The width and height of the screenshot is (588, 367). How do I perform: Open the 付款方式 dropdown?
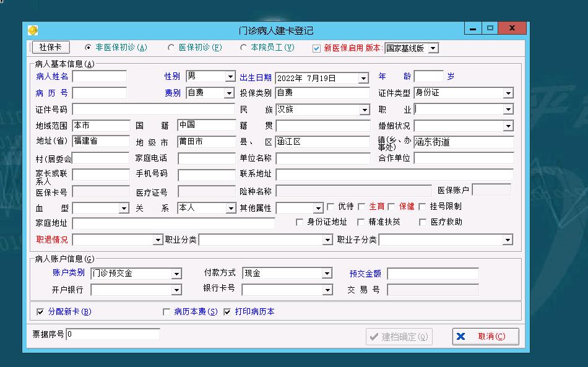point(327,274)
